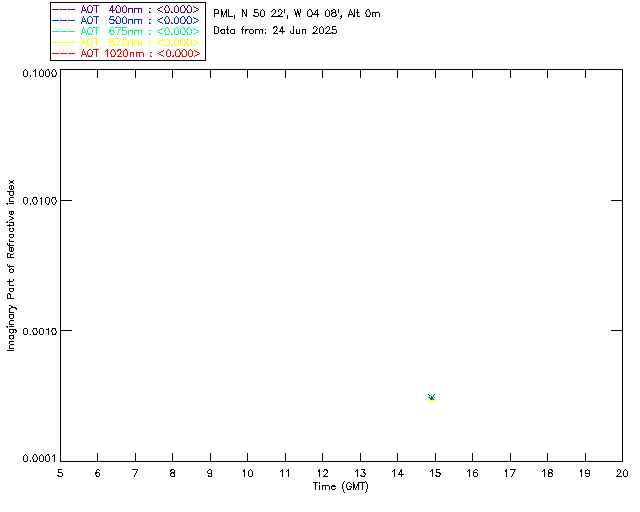Click the hour 12 x-axis tick label

click(322, 473)
